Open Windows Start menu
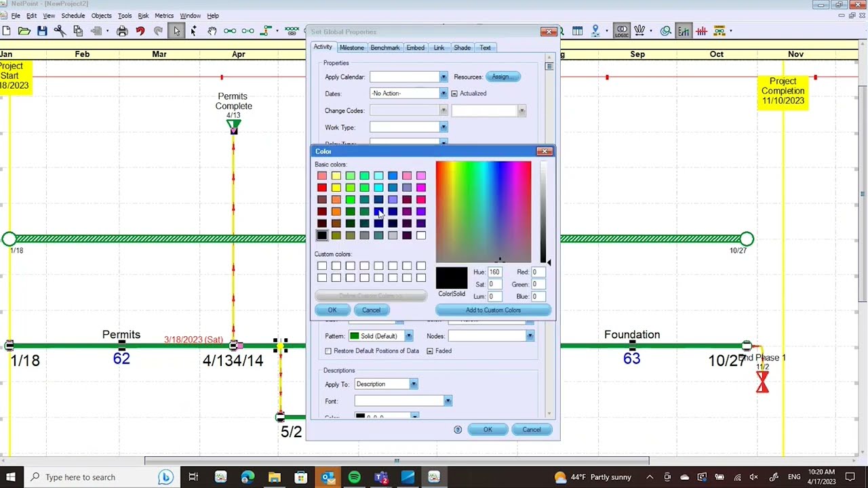The height and width of the screenshot is (488, 868). click(11, 477)
